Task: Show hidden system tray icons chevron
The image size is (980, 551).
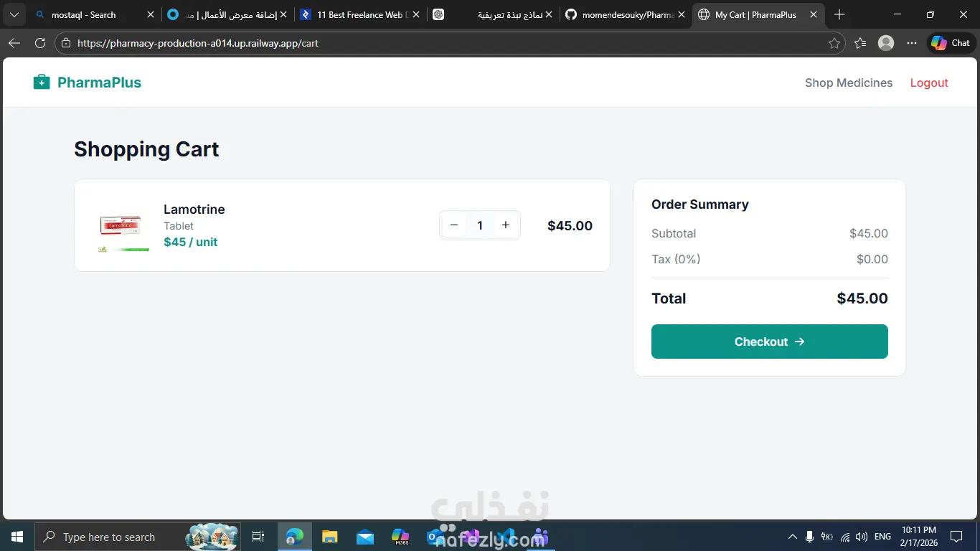Action: tap(792, 537)
